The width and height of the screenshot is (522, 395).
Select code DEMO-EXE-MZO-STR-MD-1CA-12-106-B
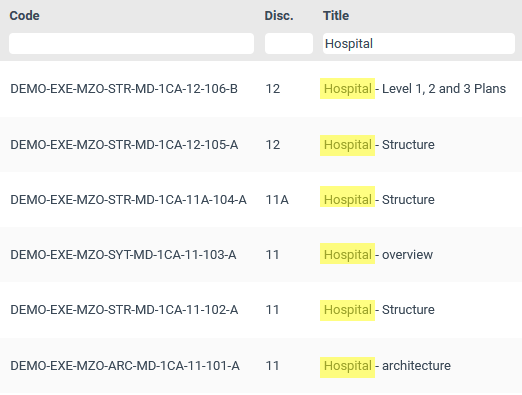click(124, 89)
